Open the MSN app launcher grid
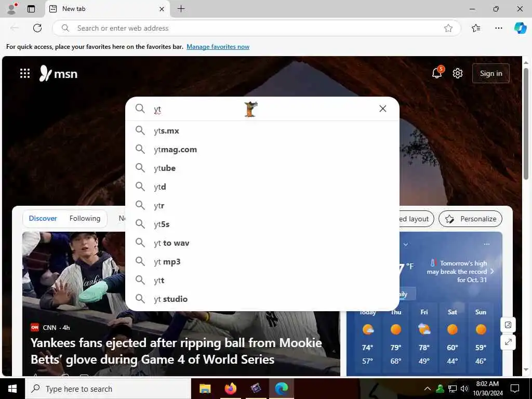 tap(25, 73)
